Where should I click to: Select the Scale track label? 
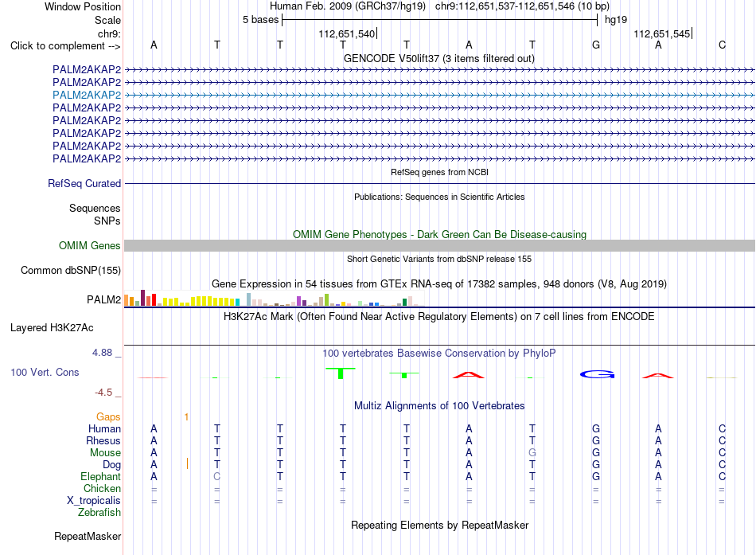pos(107,20)
